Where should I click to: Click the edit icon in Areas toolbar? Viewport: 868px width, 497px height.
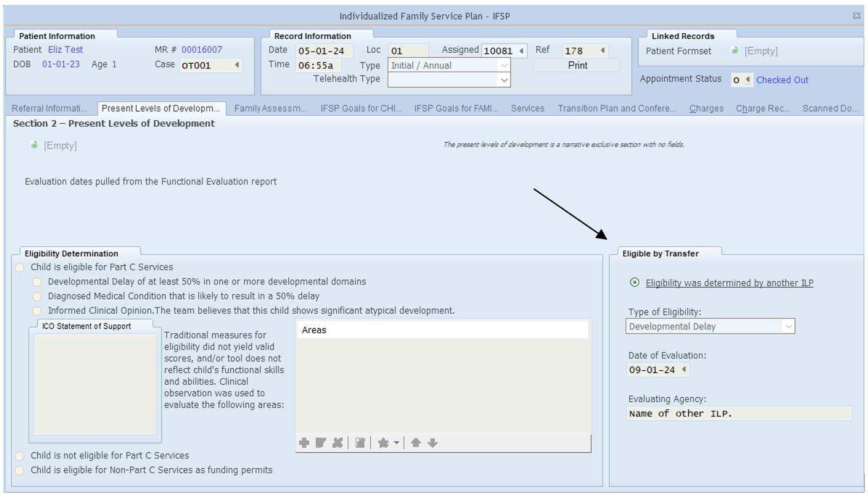click(320, 443)
